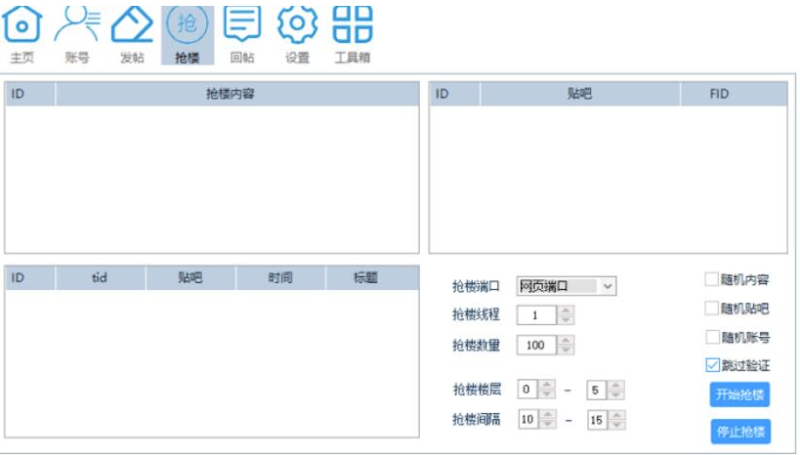800x455 pixels.
Task: Click the tid column header
Action: (100, 278)
